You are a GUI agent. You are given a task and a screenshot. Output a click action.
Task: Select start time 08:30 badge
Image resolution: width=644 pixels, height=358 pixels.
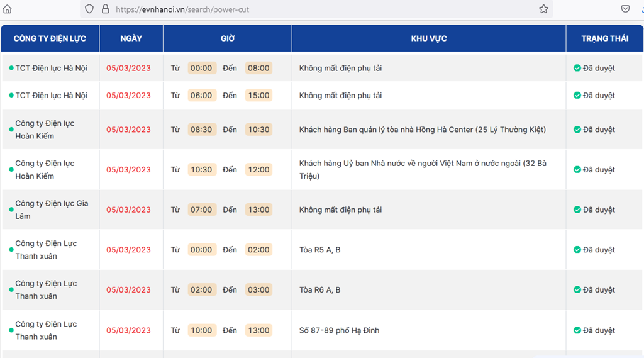pyautogui.click(x=202, y=130)
